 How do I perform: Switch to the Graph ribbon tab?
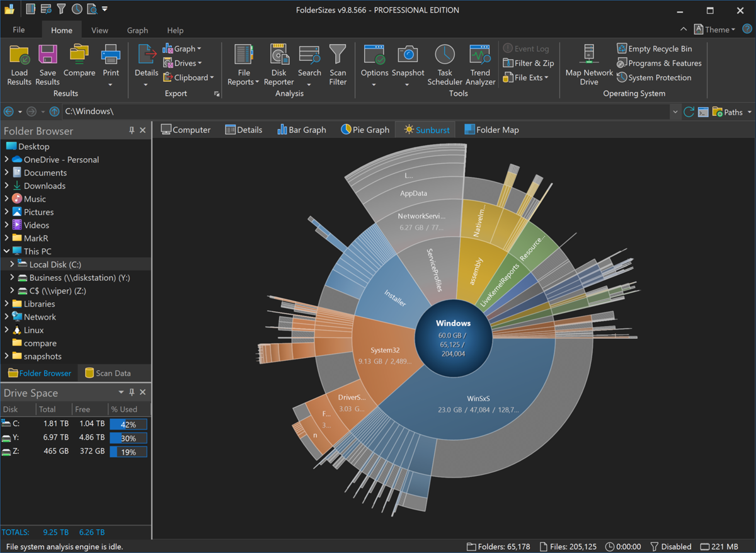click(x=137, y=30)
